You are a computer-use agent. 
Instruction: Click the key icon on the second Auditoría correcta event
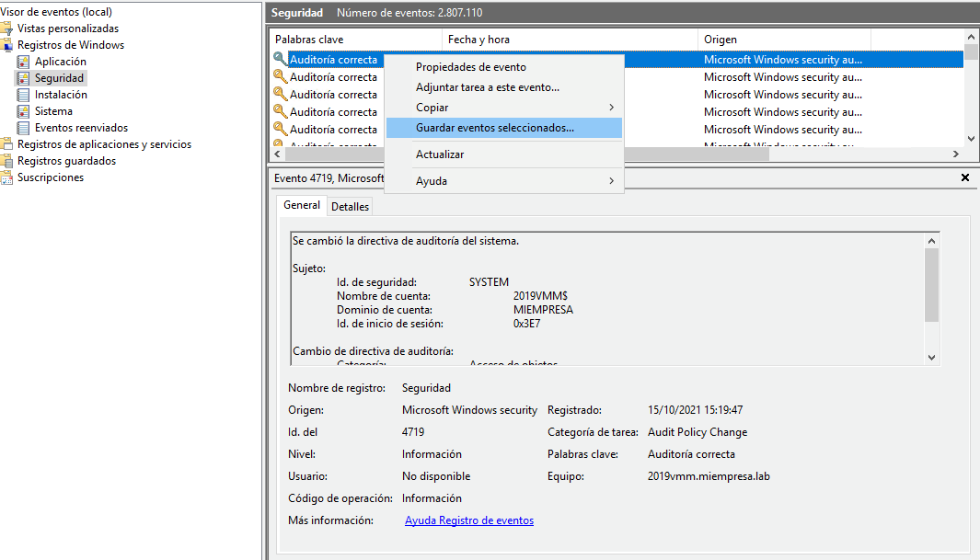coord(279,76)
